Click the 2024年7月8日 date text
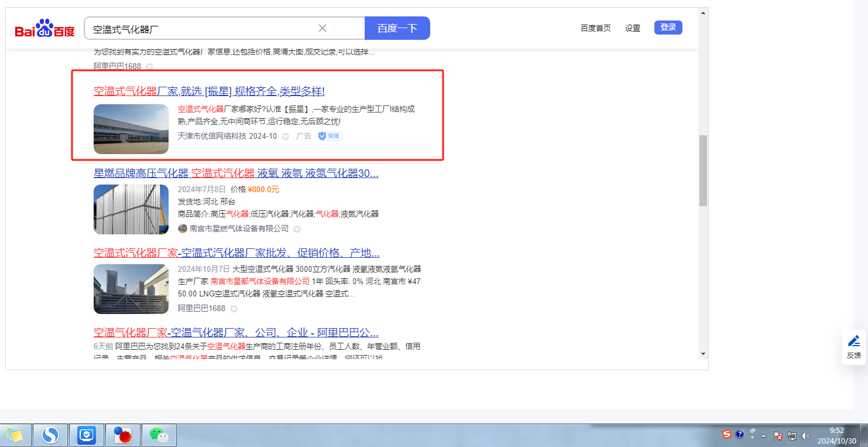868x447 pixels. click(202, 189)
